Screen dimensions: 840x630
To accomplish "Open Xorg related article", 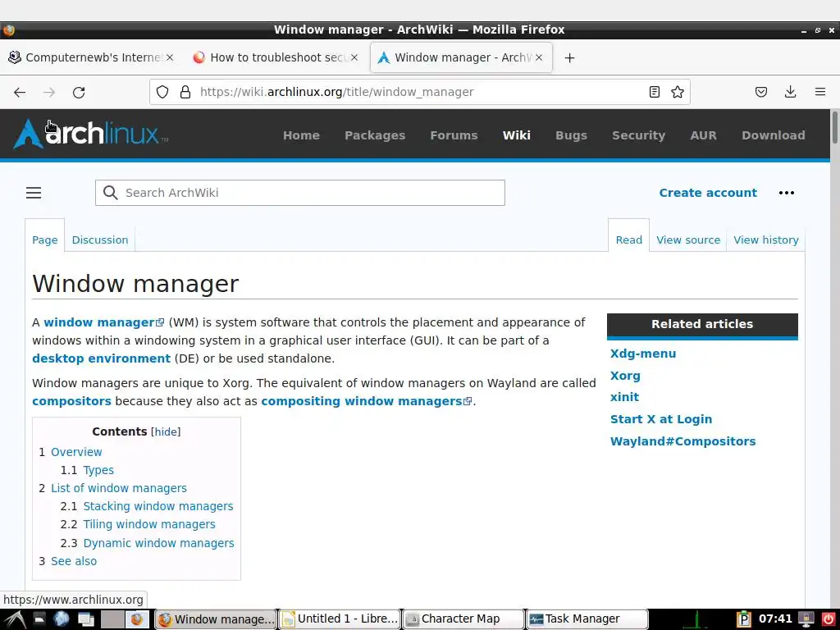I will (625, 376).
